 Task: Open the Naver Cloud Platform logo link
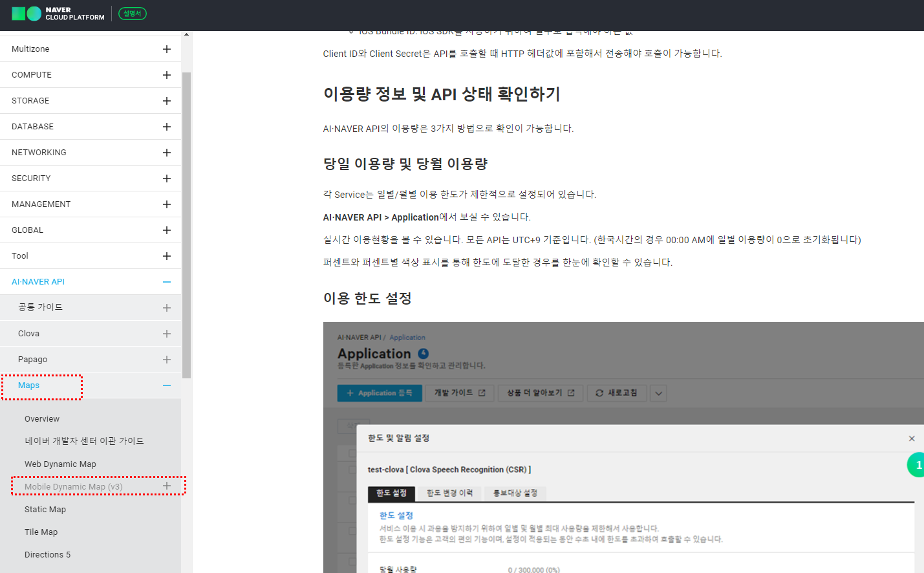pyautogui.click(x=58, y=14)
